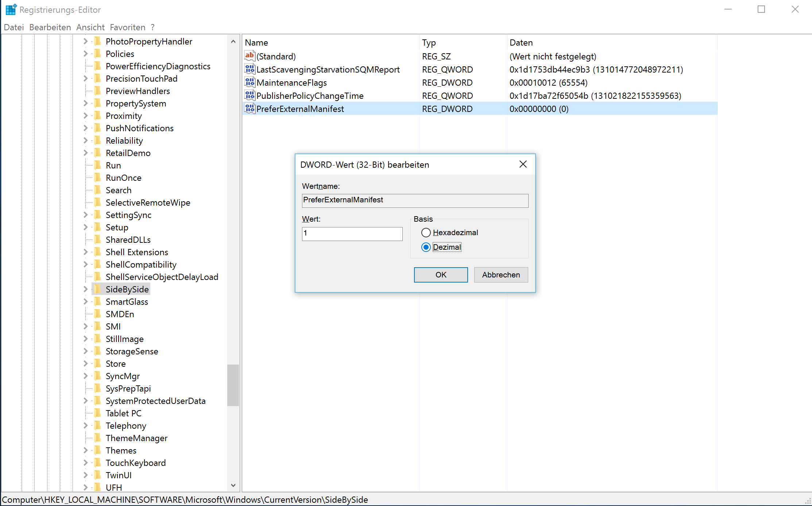This screenshot has height=506, width=812.
Task: Click the LastScavengingStarvationSQMReport binary value icon
Action: 250,69
